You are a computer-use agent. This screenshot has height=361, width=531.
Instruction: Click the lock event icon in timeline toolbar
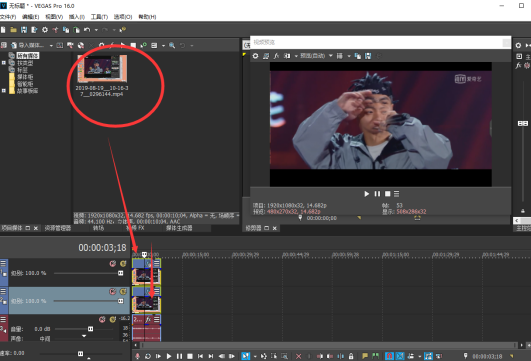(x=351, y=356)
